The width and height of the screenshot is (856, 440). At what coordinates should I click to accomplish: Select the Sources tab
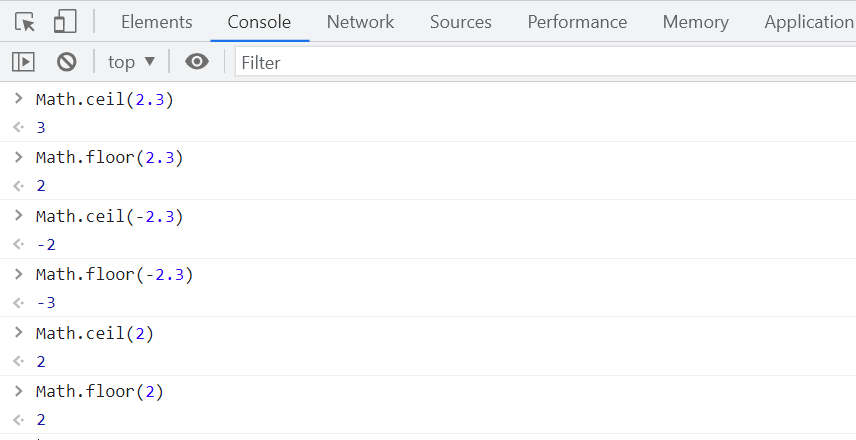pos(461,22)
